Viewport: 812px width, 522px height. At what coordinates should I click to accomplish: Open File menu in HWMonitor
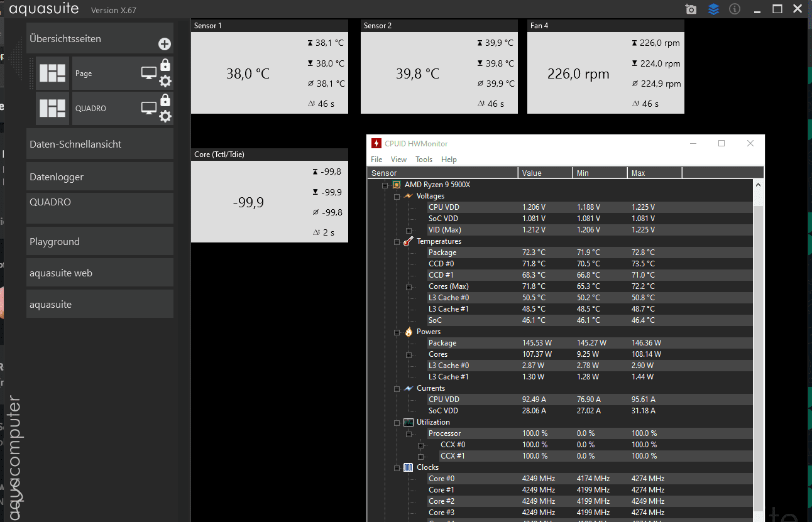click(x=376, y=160)
